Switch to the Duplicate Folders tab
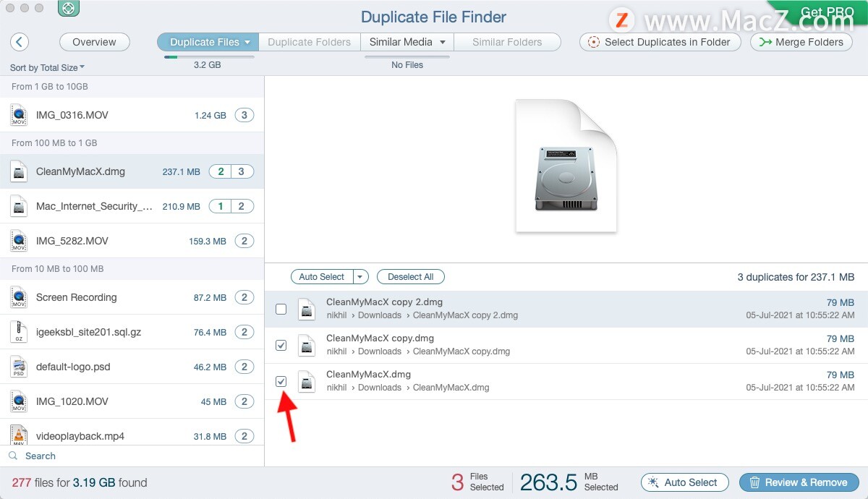Screen dimensions: 868x499 pyautogui.click(x=309, y=42)
